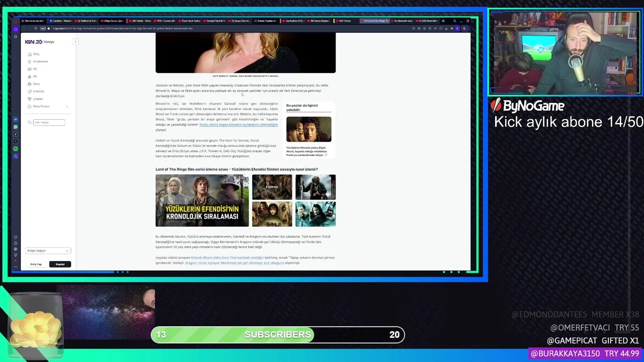Click the purple home icon in Opera sidebar
Image resolution: width=644 pixels, height=362 pixels.
tap(16, 29)
